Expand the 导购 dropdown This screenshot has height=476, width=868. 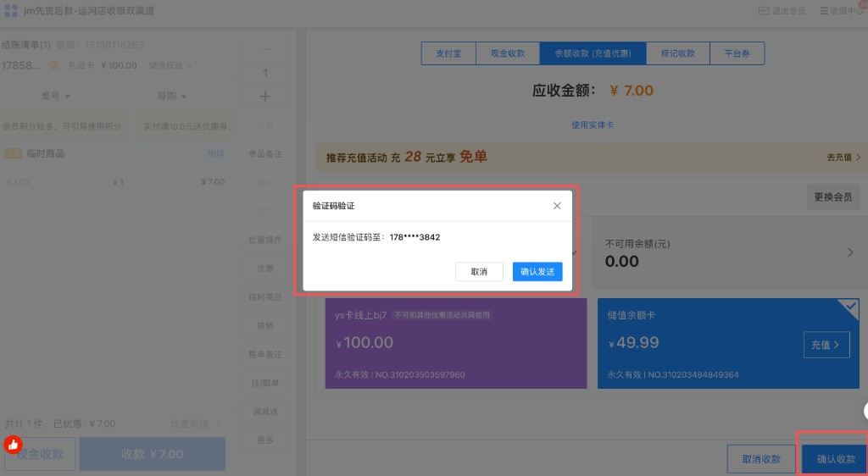click(172, 96)
